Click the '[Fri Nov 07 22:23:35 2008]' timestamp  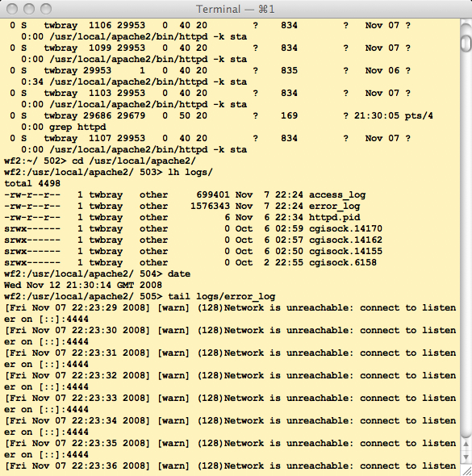pos(77,444)
